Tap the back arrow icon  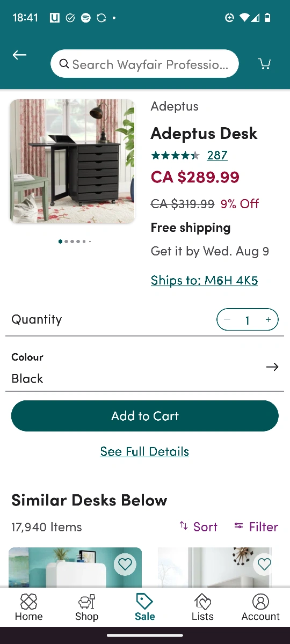click(19, 55)
